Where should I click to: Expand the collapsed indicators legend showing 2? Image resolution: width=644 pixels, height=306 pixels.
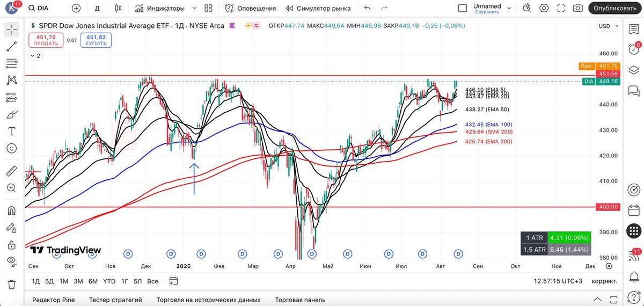pos(35,55)
